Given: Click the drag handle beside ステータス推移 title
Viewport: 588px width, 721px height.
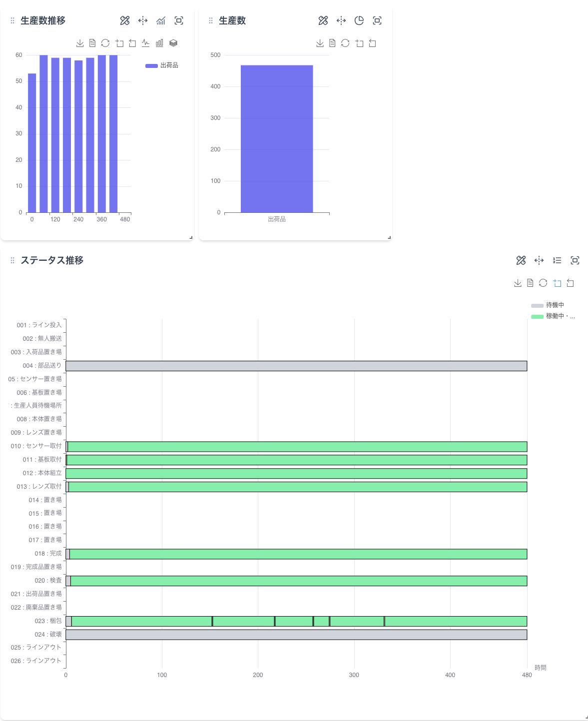Looking at the screenshot, I should 12,260.
